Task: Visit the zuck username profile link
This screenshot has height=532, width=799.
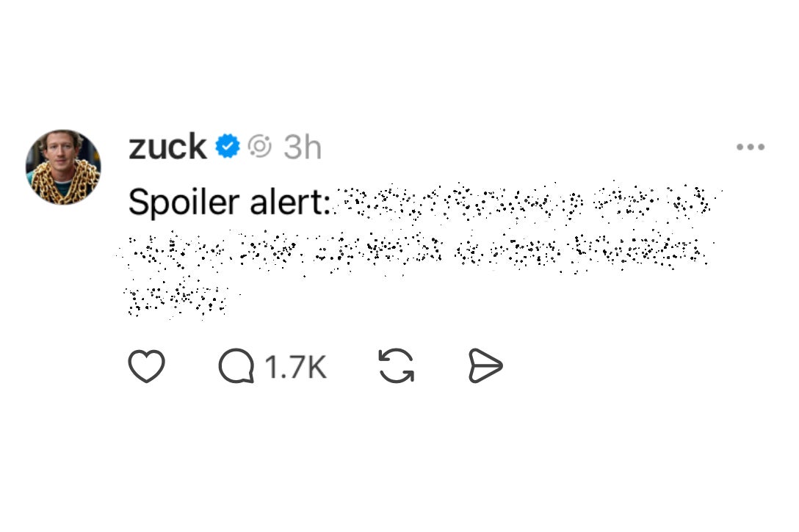Action: coord(167,147)
